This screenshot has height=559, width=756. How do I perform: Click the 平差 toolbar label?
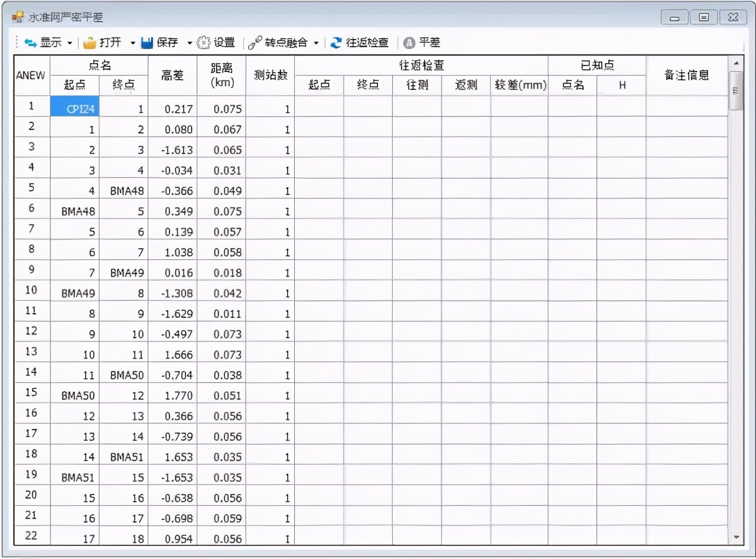(429, 43)
